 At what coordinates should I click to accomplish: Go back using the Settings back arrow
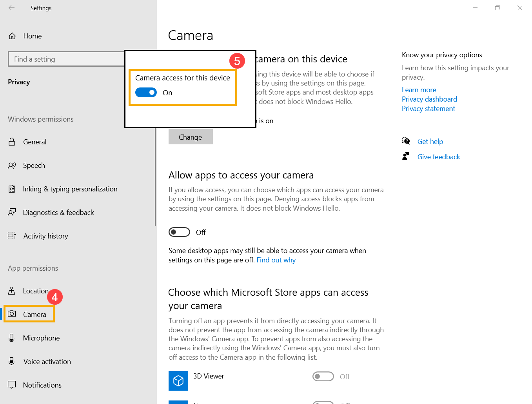click(x=12, y=8)
